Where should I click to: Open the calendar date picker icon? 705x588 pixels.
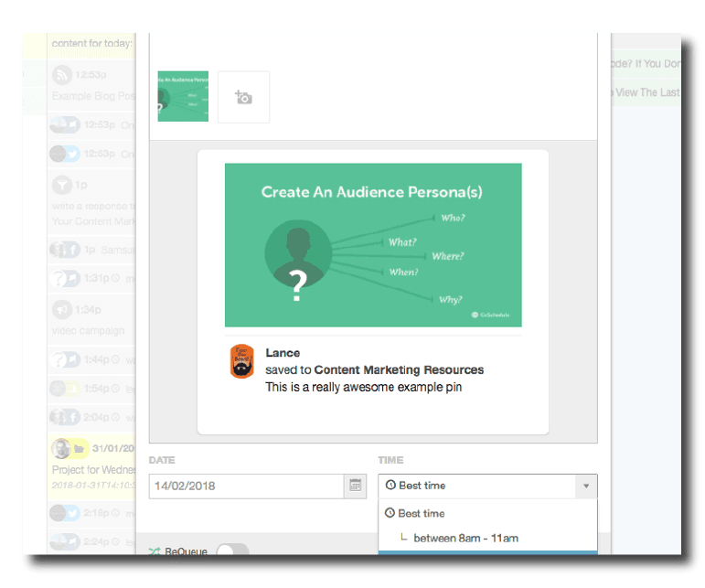click(x=355, y=486)
